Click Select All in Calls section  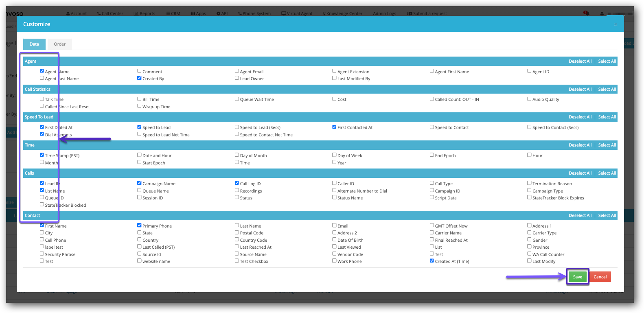(607, 173)
